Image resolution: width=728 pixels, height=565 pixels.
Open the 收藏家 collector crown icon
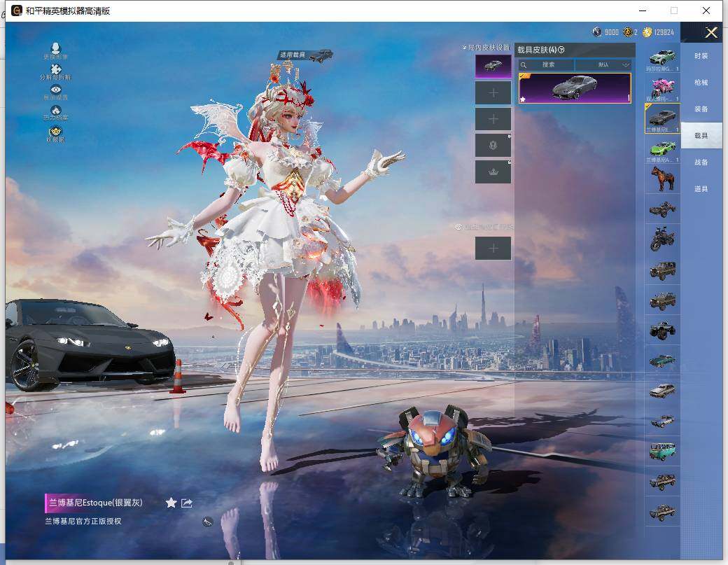pyautogui.click(x=56, y=131)
